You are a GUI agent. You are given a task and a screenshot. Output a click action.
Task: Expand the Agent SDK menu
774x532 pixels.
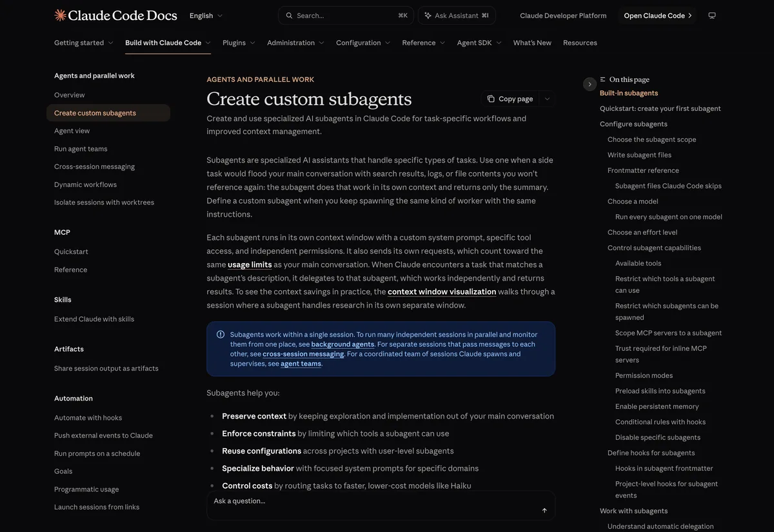479,43
